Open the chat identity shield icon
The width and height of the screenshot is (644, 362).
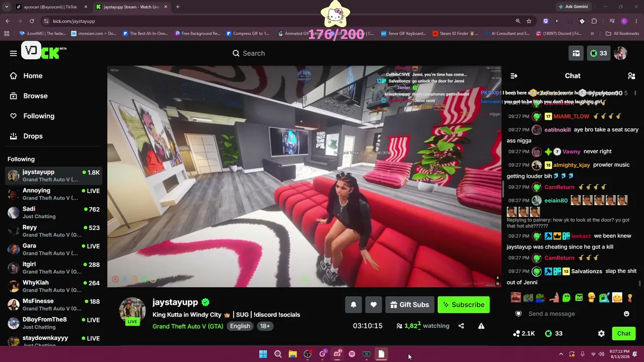click(519, 314)
